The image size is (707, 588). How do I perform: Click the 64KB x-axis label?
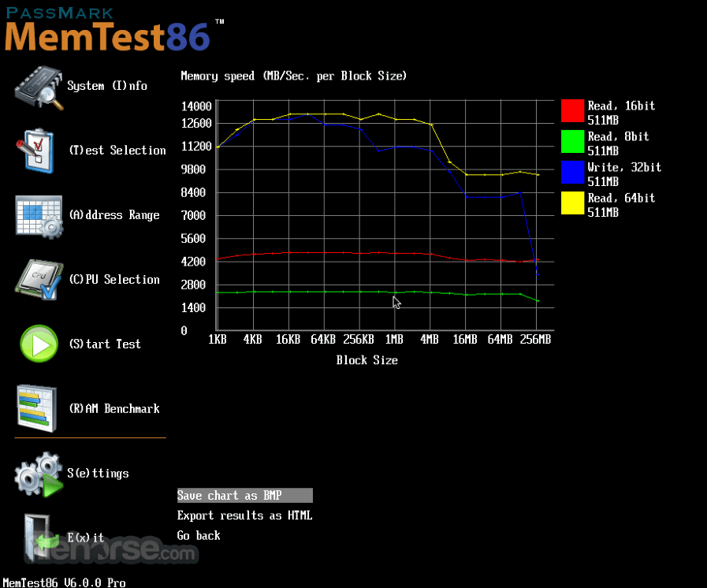[323, 339]
